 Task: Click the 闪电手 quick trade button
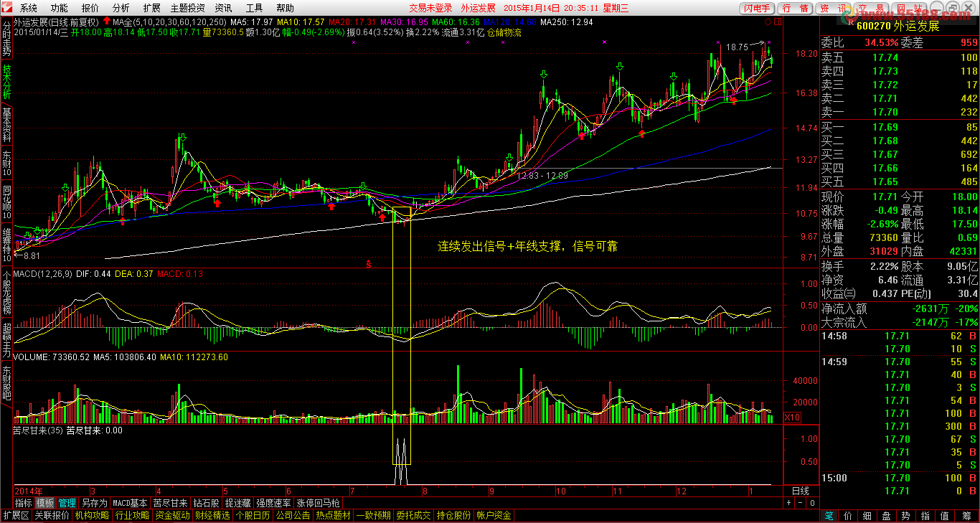(x=758, y=9)
